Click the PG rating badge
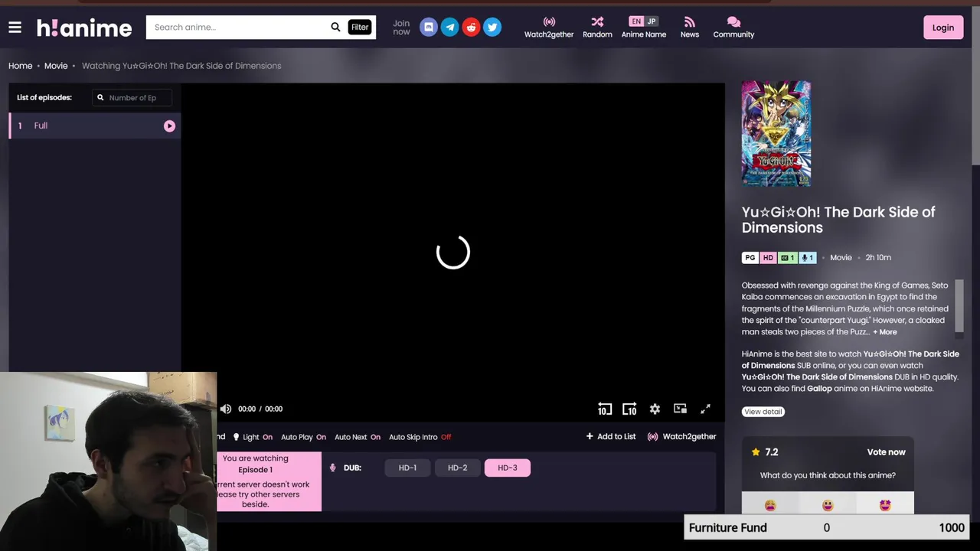980x551 pixels. [x=750, y=258]
